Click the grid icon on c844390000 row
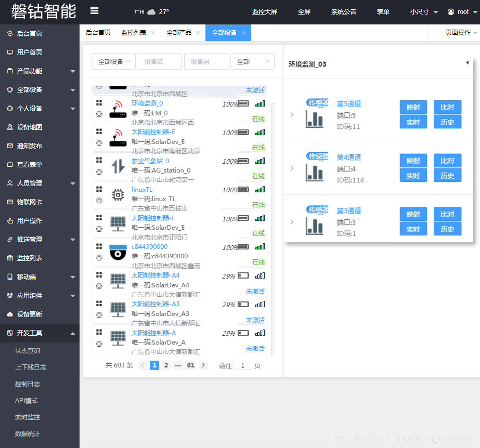Viewport: 480px width, 448px height. (x=99, y=246)
